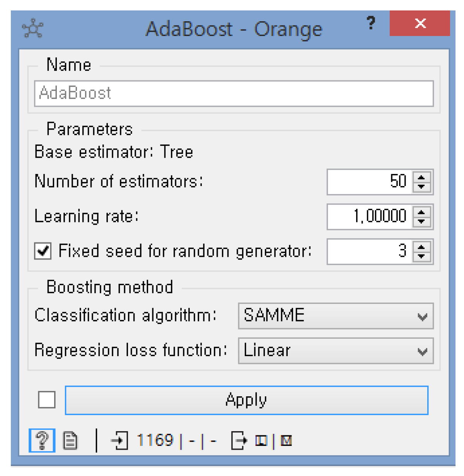This screenshot has width=464, height=476.
Task: Click the Model output M icon
Action: pyautogui.click(x=286, y=440)
